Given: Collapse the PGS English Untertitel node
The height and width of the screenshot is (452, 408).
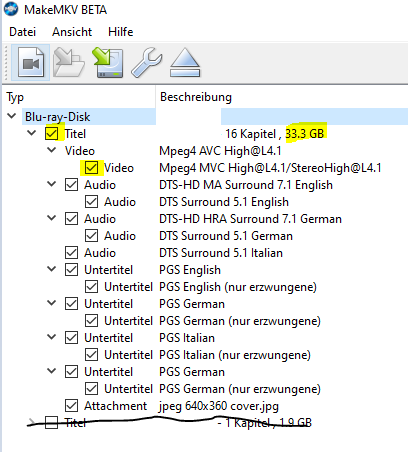Looking at the screenshot, I should [52, 269].
